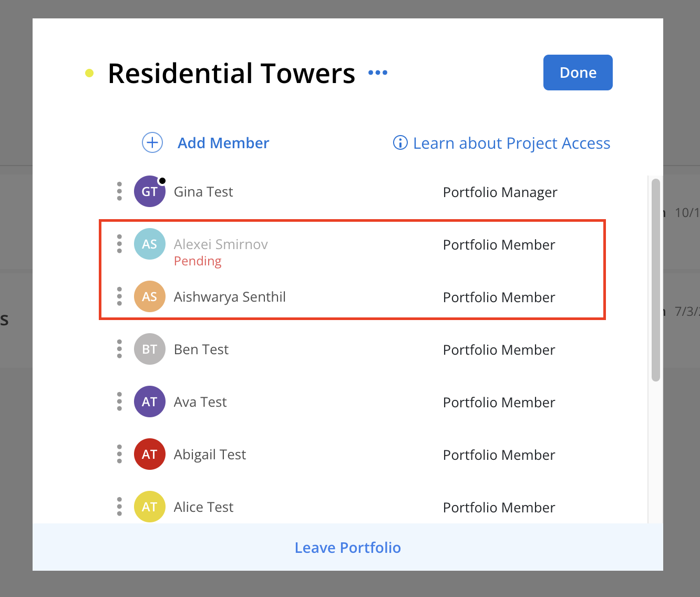Open the kebab menu for Gina Test
Image resolution: width=700 pixels, height=597 pixels.
point(119,191)
